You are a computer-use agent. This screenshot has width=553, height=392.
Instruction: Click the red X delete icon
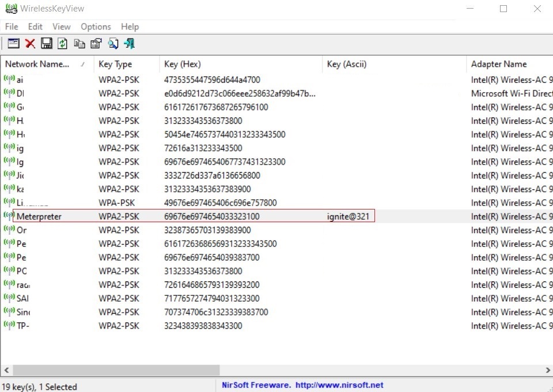31,43
